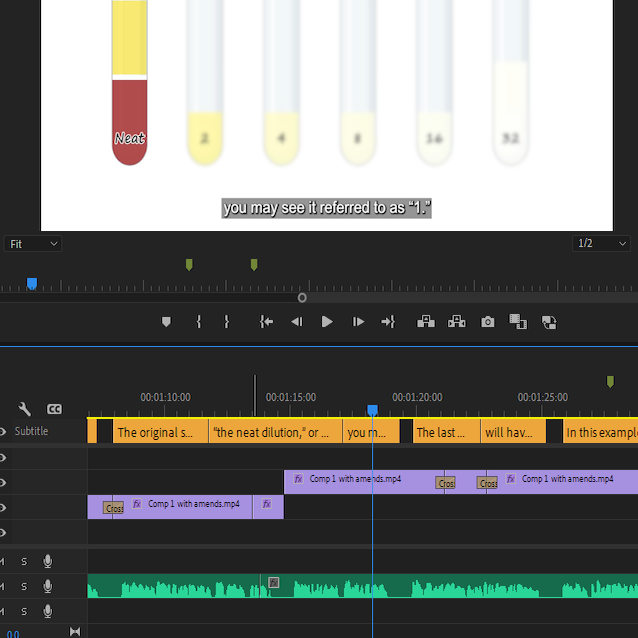Screen dimensions: 638x638
Task: Step forward one frame
Action: pyautogui.click(x=358, y=322)
